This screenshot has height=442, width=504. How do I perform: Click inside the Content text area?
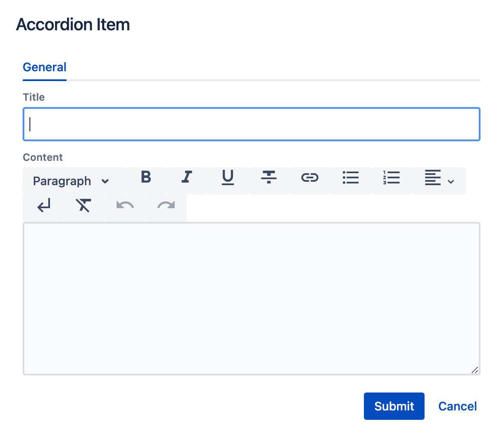251,299
